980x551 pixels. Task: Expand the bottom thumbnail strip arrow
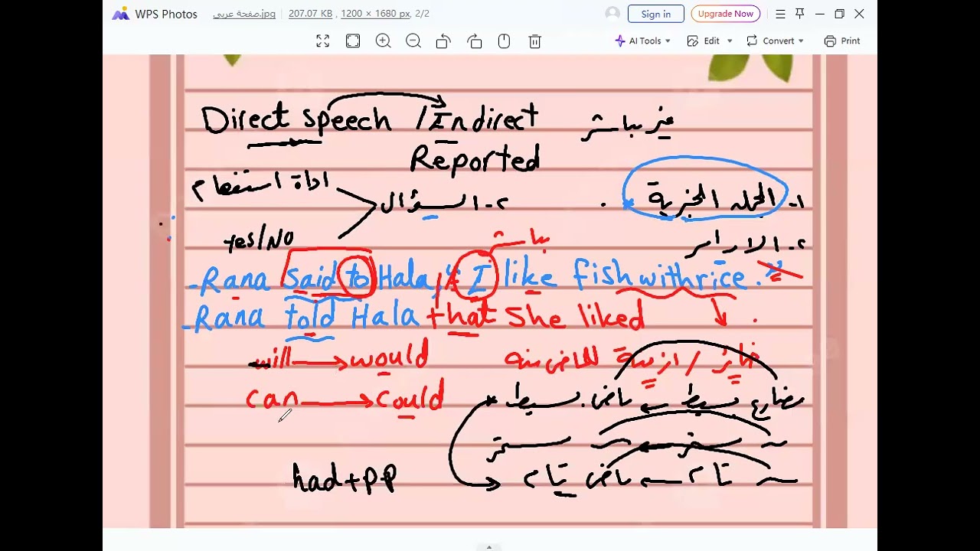click(488, 546)
